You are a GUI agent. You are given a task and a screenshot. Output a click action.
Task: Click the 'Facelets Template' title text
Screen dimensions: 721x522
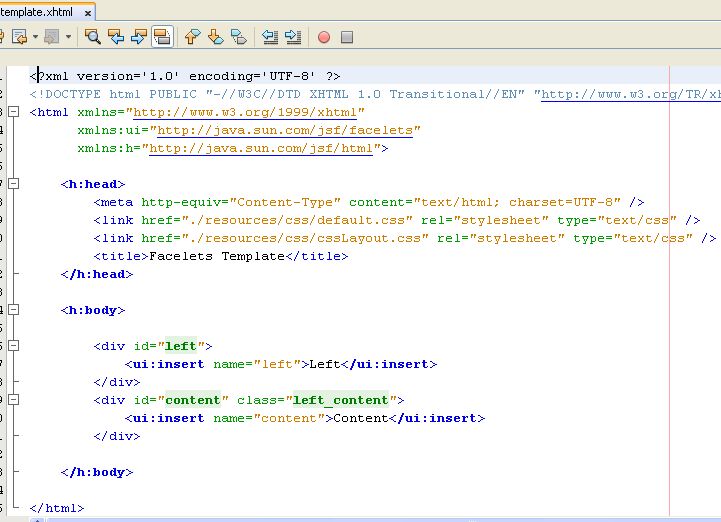[217, 256]
